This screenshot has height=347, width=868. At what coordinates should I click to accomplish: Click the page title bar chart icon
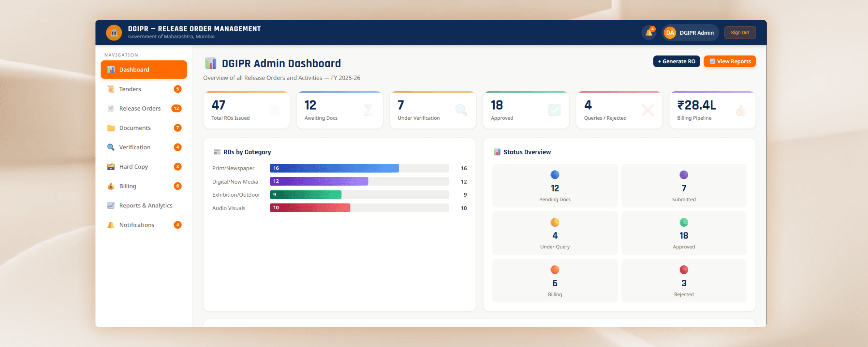tap(210, 63)
